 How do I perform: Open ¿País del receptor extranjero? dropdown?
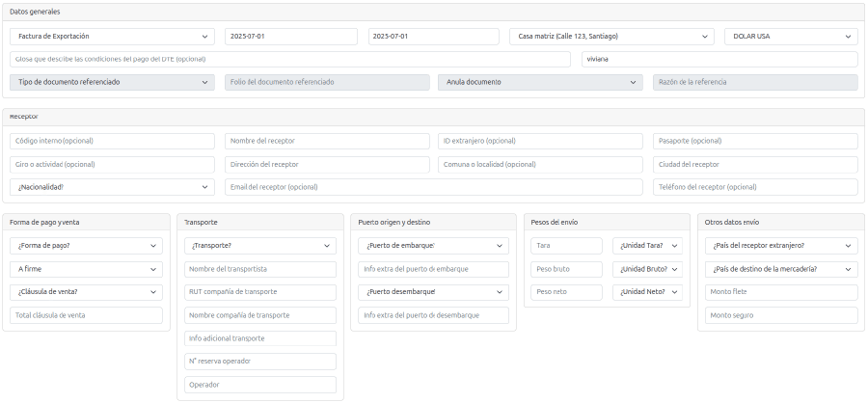click(x=780, y=246)
